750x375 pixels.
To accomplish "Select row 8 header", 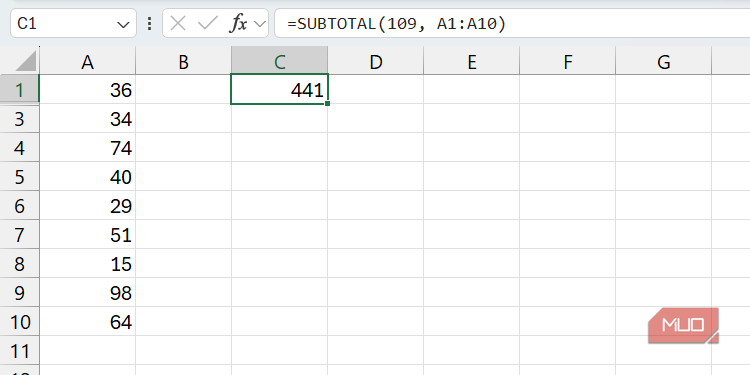I will (x=19, y=264).
